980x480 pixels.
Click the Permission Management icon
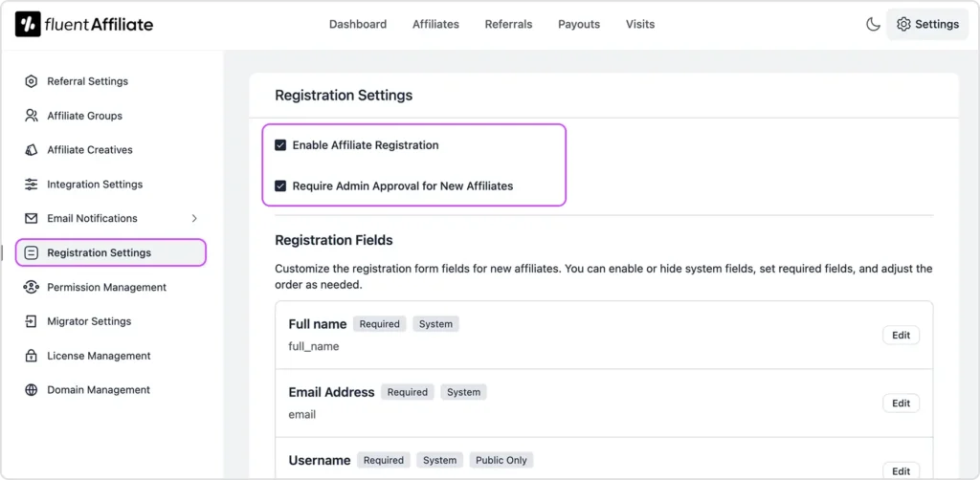tap(32, 287)
